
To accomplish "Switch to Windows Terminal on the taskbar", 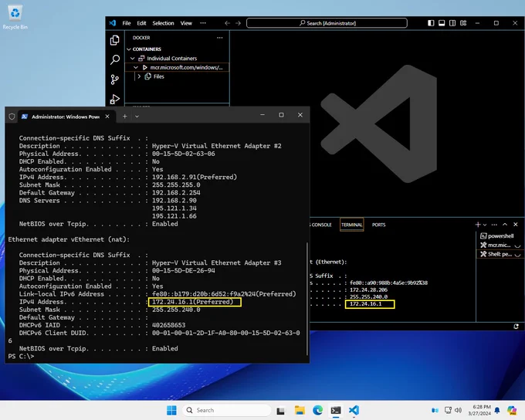I will click(336, 410).
